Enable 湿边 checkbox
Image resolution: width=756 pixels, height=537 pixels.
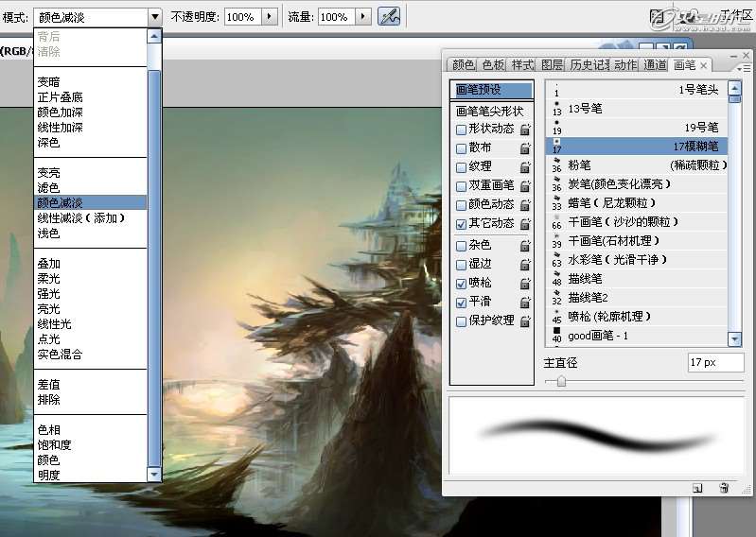coord(461,265)
